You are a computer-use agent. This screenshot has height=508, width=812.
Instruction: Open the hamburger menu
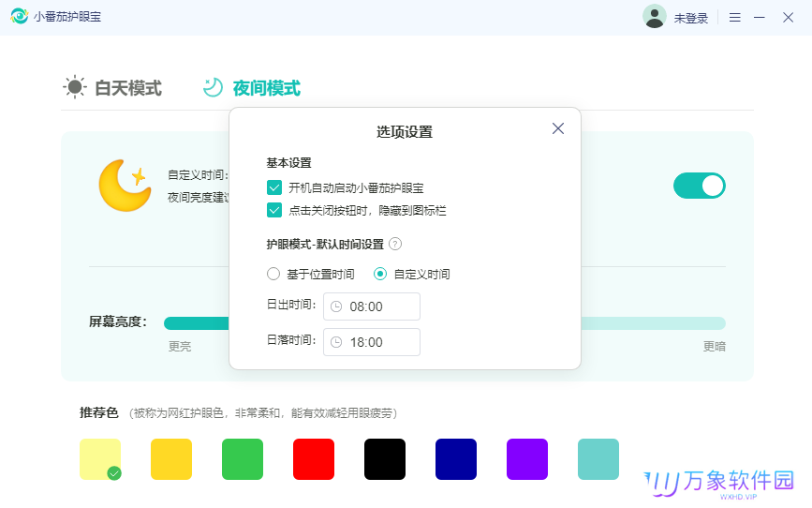[734, 18]
